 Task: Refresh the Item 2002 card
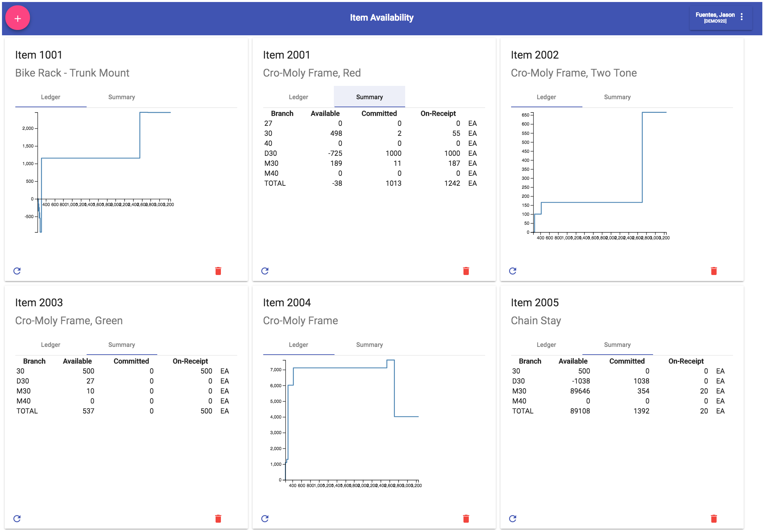click(x=513, y=271)
